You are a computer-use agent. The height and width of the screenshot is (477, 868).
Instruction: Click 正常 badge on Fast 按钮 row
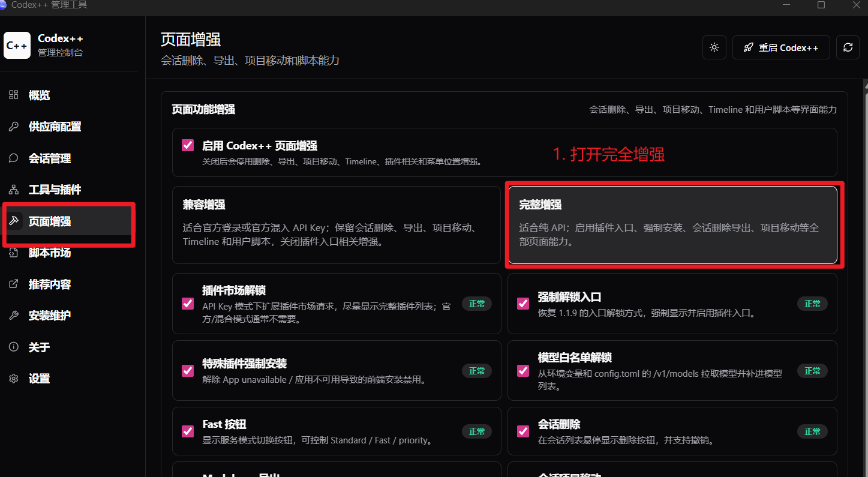(477, 431)
